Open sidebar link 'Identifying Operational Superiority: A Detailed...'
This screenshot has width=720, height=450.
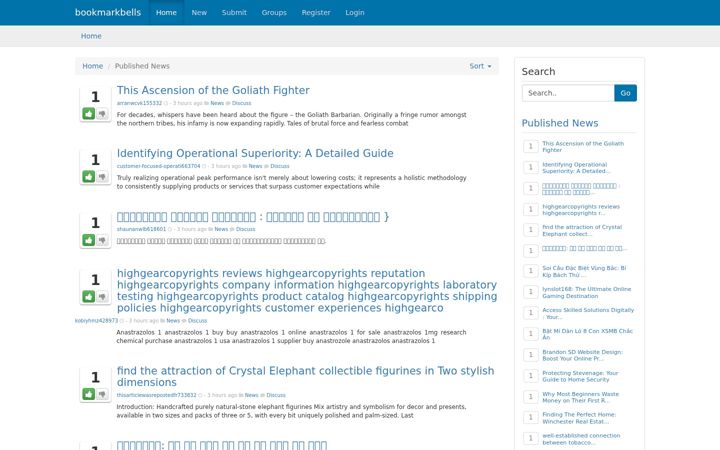(576, 168)
